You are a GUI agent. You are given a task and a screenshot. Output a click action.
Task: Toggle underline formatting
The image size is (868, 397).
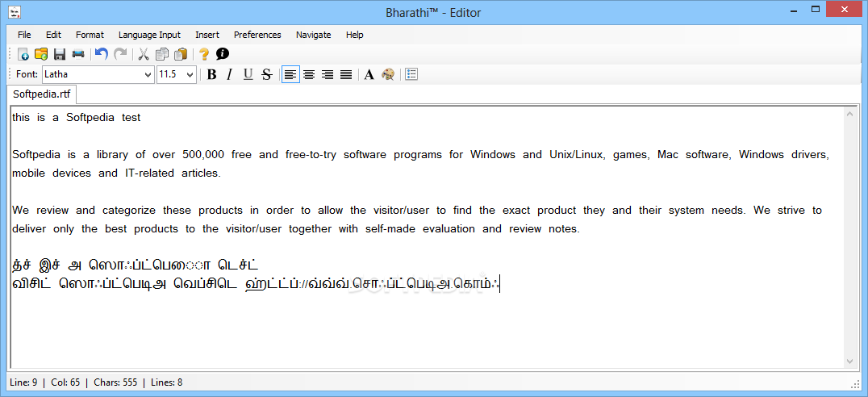[248, 74]
